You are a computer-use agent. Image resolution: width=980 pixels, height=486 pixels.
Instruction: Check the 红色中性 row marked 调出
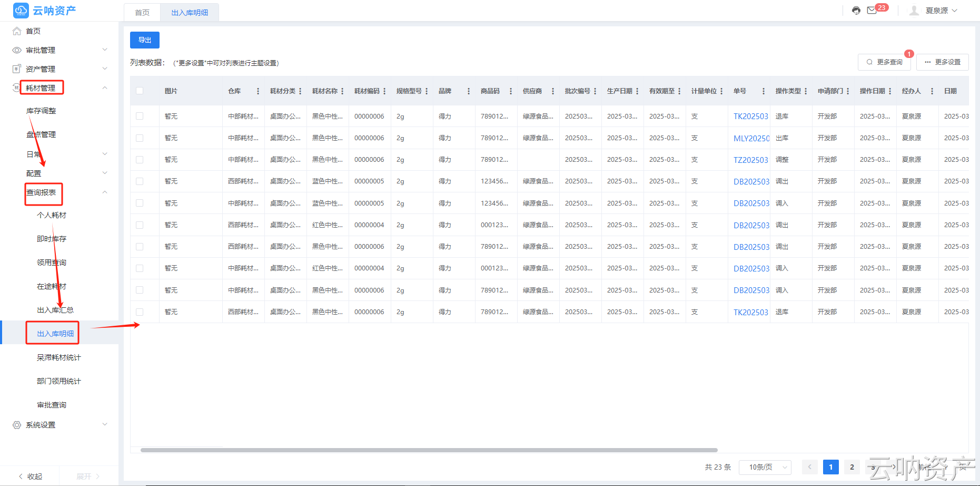pos(140,225)
